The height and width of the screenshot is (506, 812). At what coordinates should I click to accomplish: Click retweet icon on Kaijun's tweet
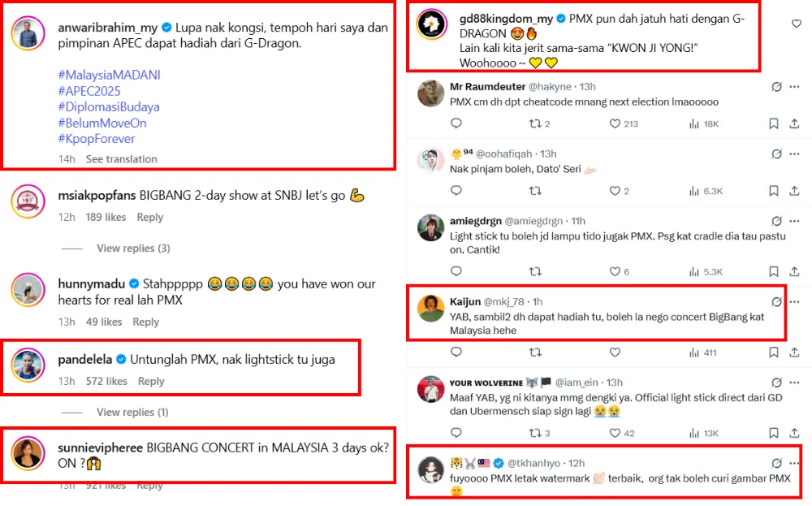pos(535,352)
